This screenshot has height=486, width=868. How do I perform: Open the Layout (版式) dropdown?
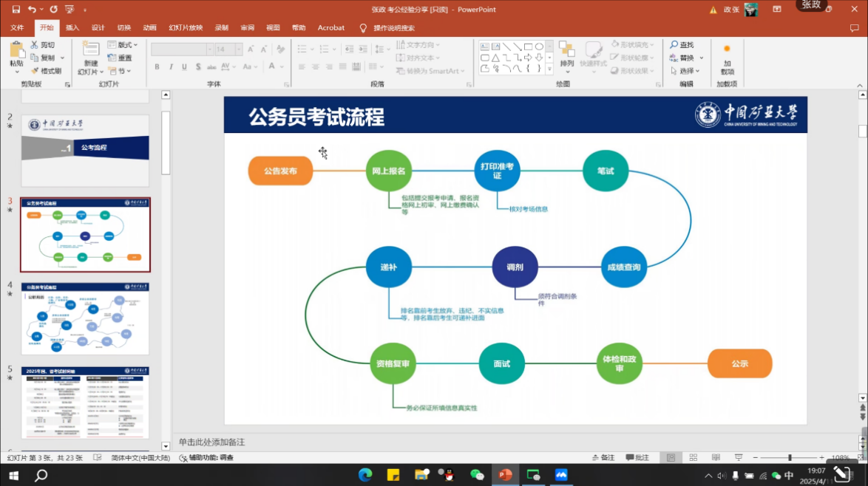click(x=123, y=45)
